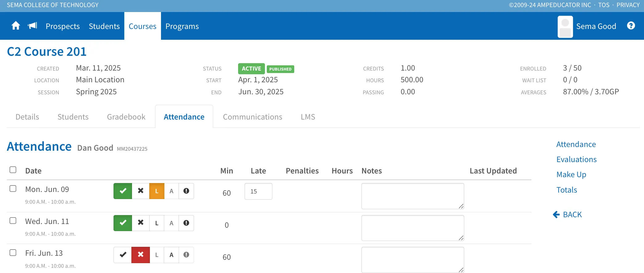Screen dimensions: 644x273
Task: Mark Fri. Jun. 13 present with checkmark
Action: tap(123, 255)
